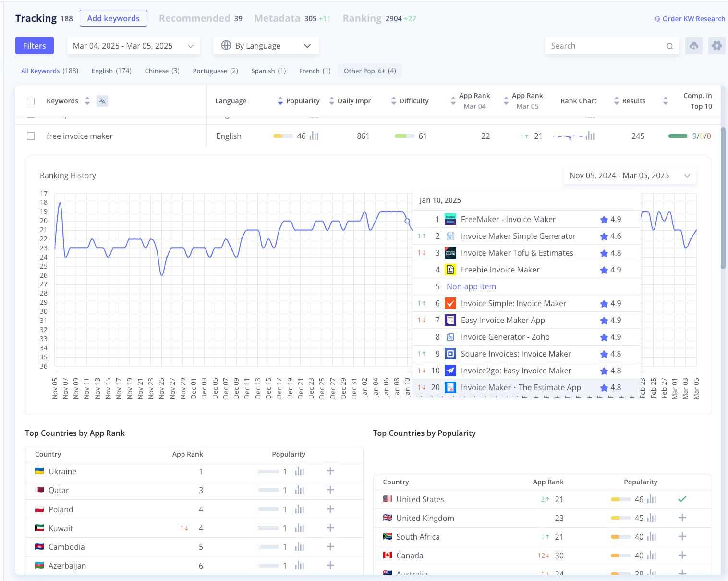This screenshot has height=581, width=728.
Task: Click the search magnifier icon
Action: coord(670,46)
